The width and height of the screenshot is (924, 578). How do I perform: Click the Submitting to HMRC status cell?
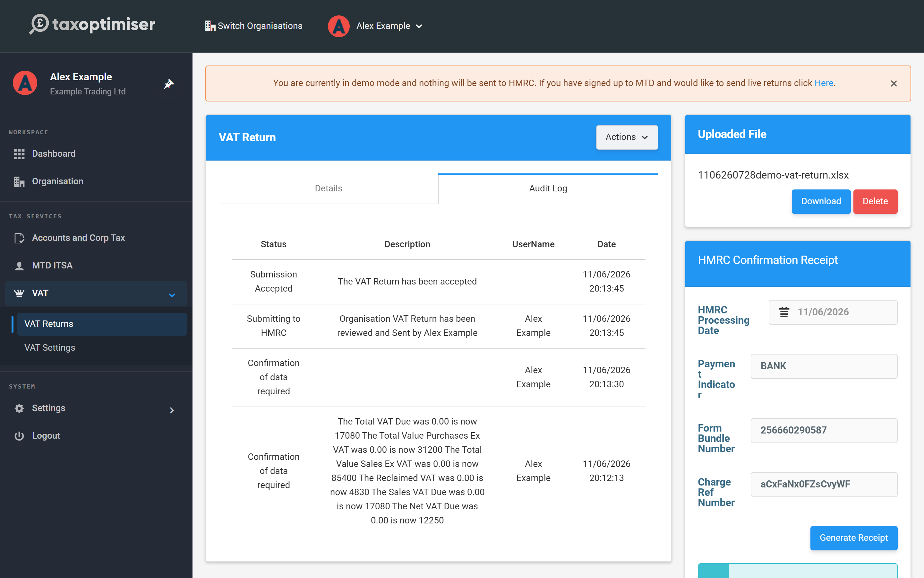pos(273,326)
